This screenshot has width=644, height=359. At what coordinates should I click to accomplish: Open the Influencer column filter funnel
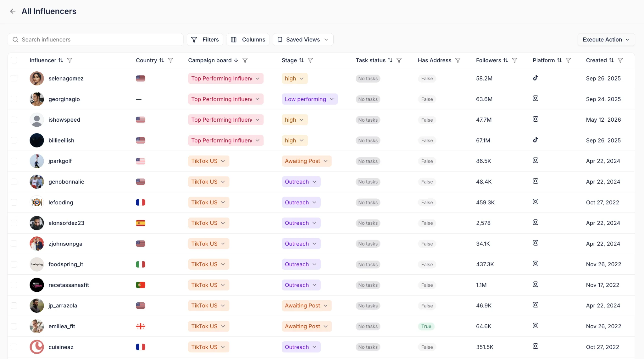[70, 60]
